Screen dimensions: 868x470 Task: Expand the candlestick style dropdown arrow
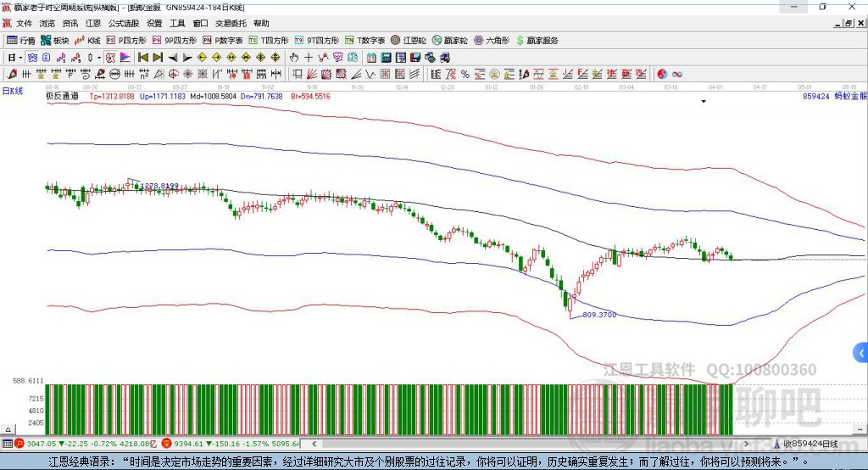99,58
